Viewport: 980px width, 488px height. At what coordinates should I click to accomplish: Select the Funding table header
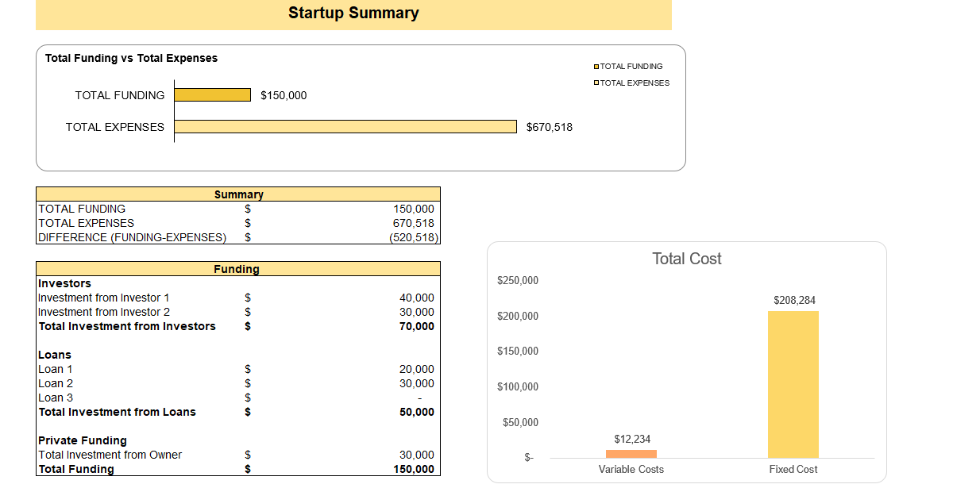pyautogui.click(x=238, y=269)
